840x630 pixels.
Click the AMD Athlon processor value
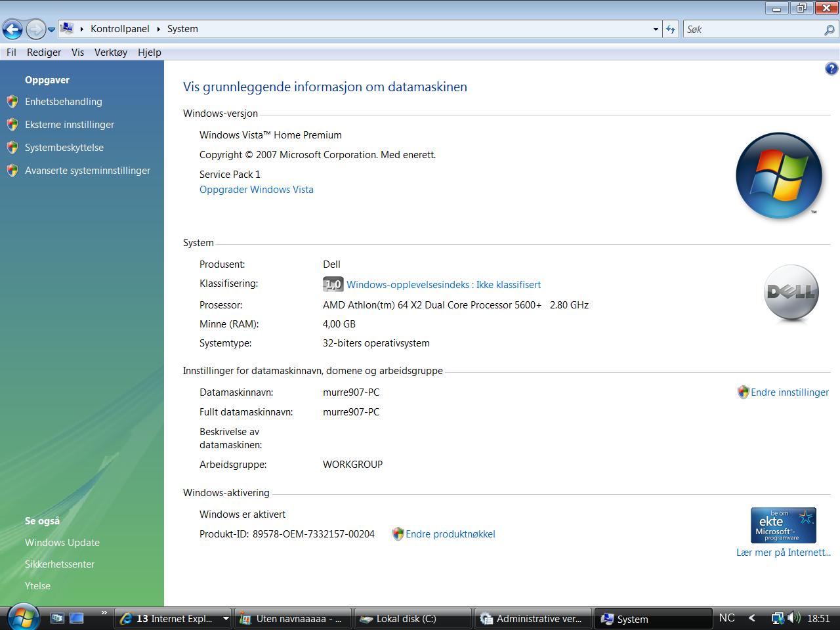[x=455, y=305]
